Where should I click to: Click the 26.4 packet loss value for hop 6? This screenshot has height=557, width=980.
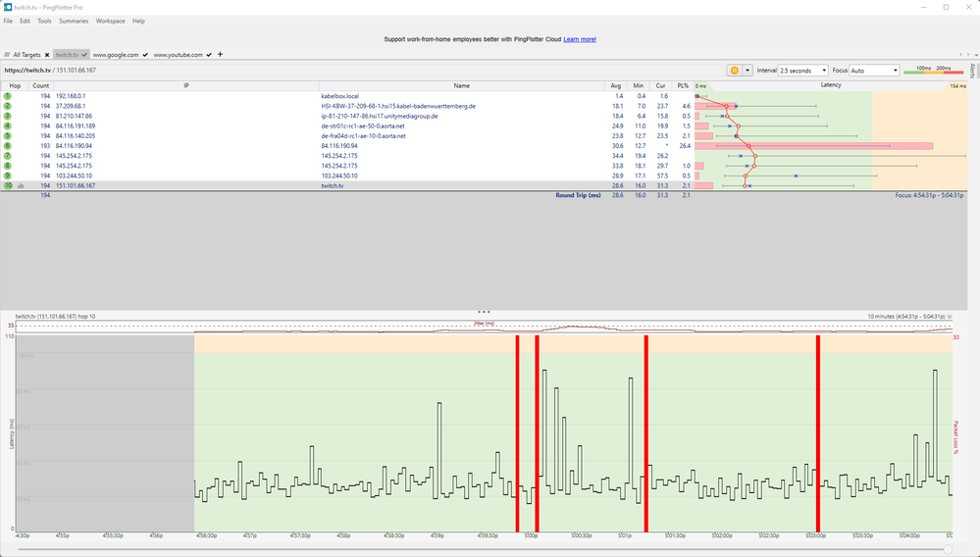[x=685, y=146]
